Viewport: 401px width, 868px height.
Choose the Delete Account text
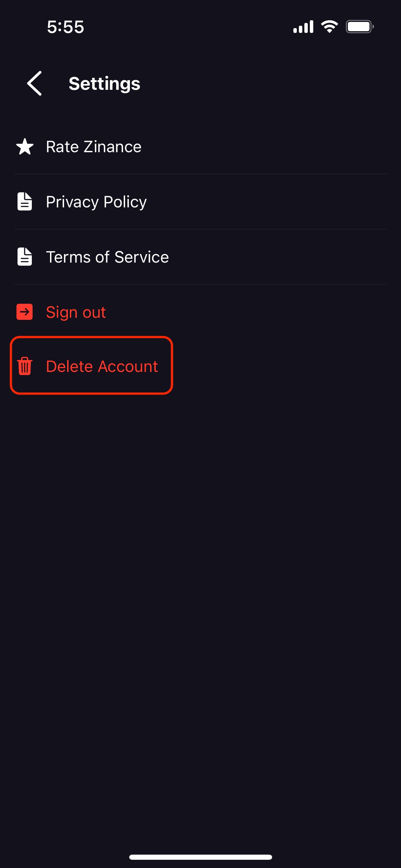pyautogui.click(x=102, y=366)
